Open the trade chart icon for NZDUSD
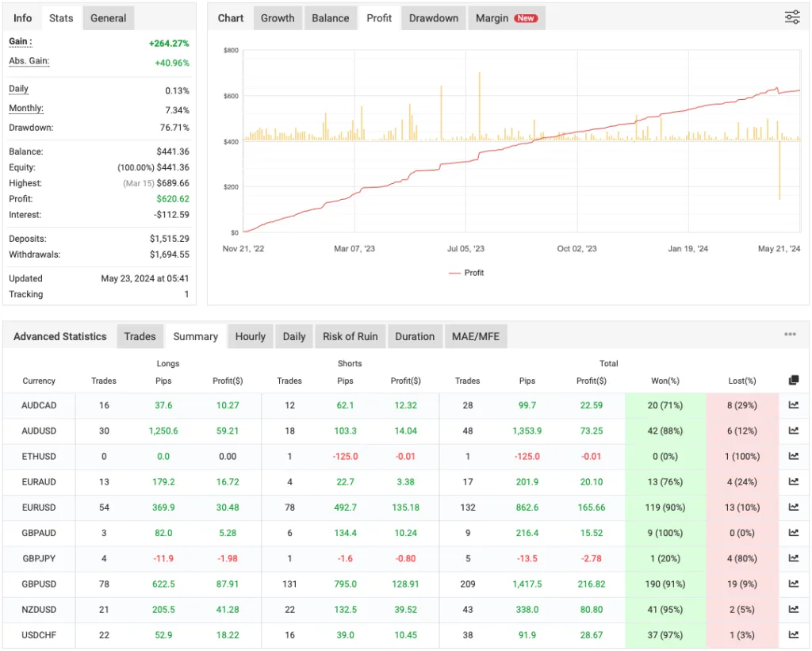Image resolution: width=812 pixels, height=651 pixels. tap(793, 609)
